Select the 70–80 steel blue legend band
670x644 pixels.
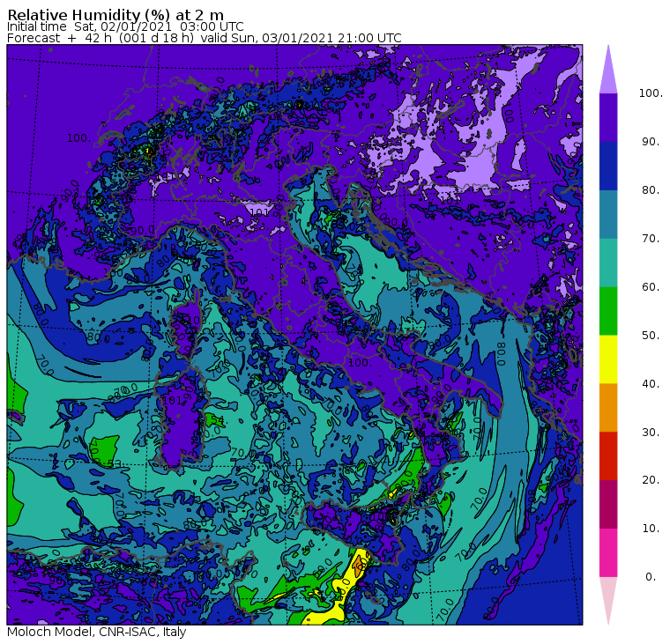point(608,214)
